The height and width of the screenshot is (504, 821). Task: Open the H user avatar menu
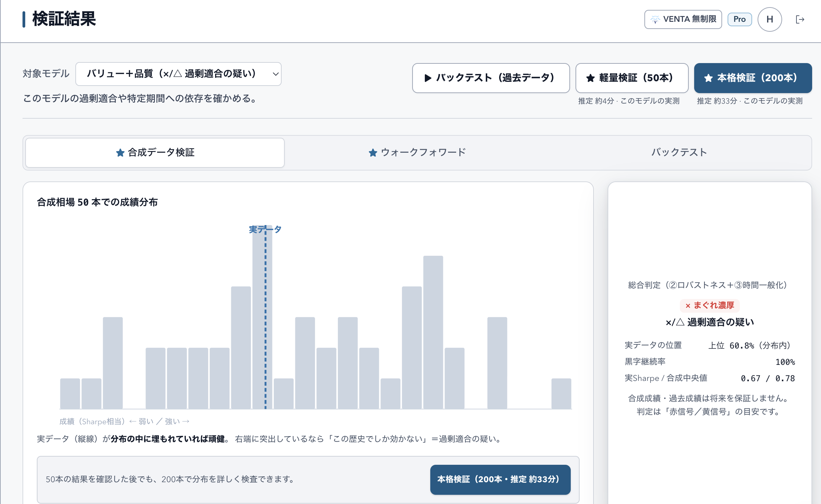pyautogui.click(x=770, y=19)
